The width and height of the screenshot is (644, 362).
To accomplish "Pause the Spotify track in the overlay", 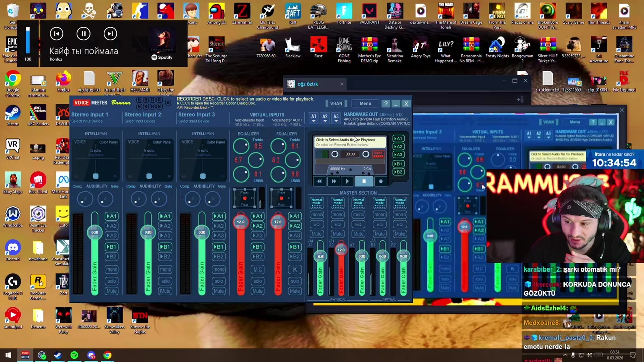I will (84, 34).
